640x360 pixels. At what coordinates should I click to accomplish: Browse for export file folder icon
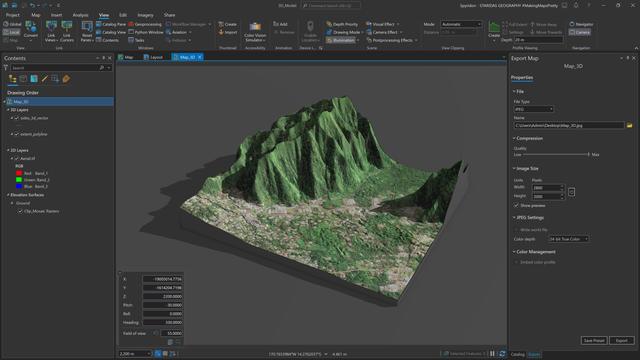[x=629, y=125]
